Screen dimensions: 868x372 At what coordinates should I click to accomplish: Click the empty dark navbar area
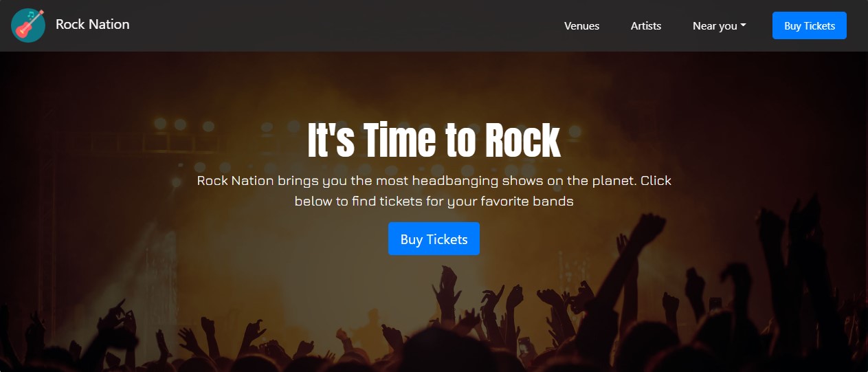point(344,26)
